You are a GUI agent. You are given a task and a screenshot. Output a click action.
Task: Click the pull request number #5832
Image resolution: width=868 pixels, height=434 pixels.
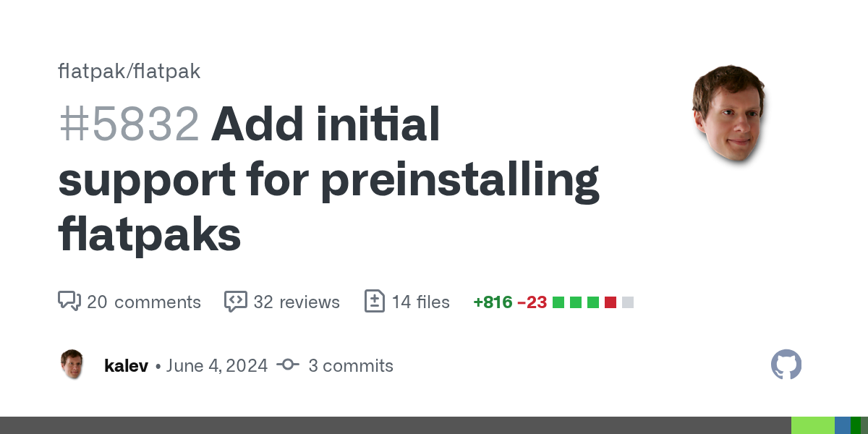(129, 124)
